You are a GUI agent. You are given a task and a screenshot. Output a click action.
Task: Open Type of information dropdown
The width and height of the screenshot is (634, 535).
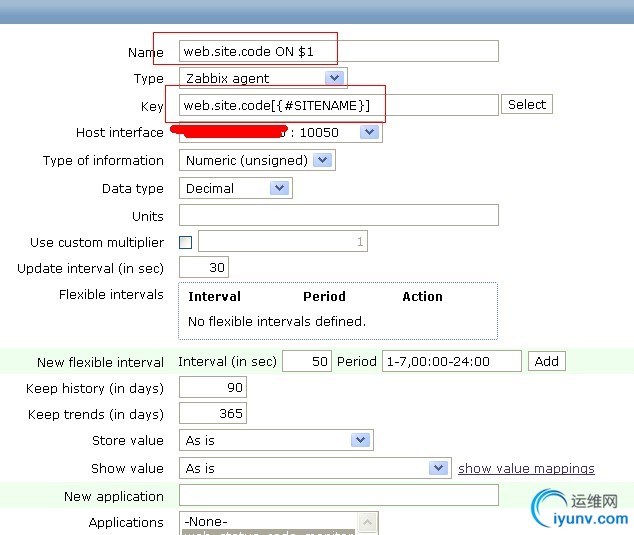pos(257,161)
